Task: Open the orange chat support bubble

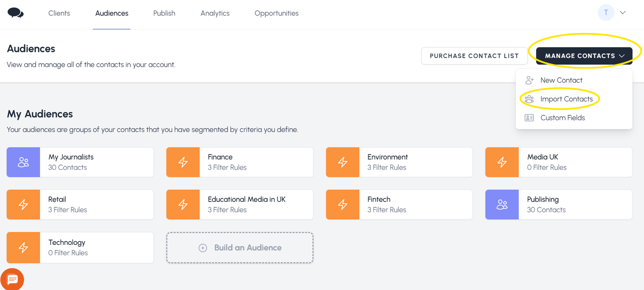Action: [12, 279]
